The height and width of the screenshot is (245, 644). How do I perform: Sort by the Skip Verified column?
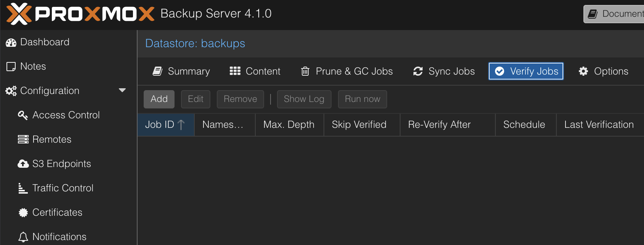click(x=362, y=125)
